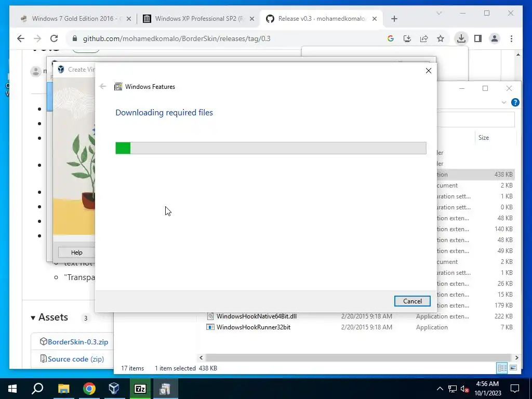Viewport: 532px width, 399px height.
Task: Open Chrome tab search dropdown
Action: (439, 13)
